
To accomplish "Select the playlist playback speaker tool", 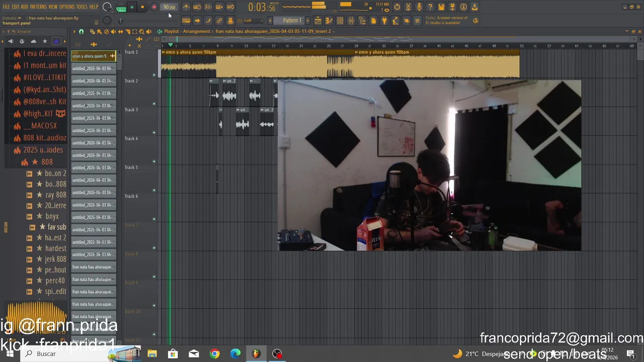I will [148, 32].
